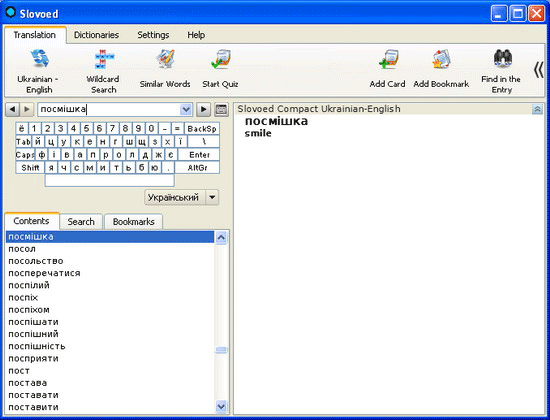This screenshot has width=550, height=420.
Task: Select 'посольство' in the contents list
Action: [x=36, y=261]
